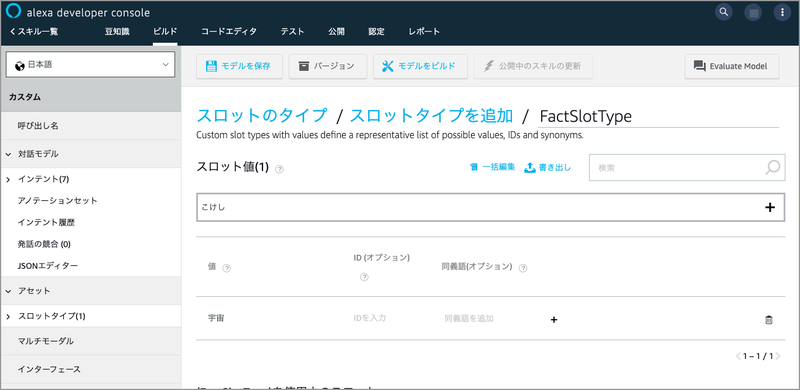The image size is (800, 390).
Task: Click help icon beside 同義語(オプション)
Action: [522, 268]
